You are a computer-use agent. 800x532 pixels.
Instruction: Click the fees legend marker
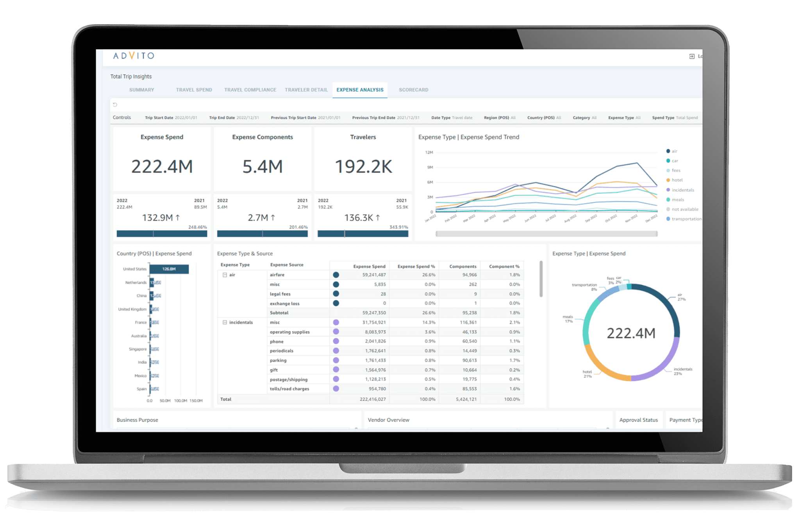[x=668, y=170]
